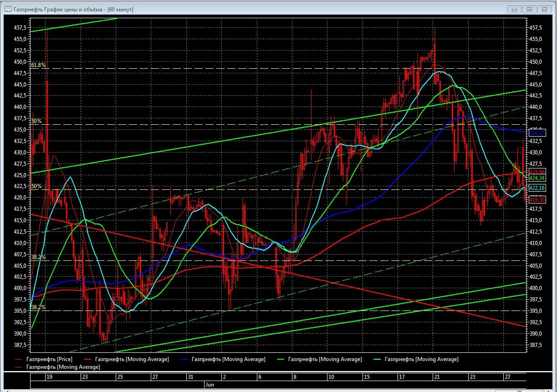Click date label 10 on time axis

pyautogui.click(x=332, y=377)
